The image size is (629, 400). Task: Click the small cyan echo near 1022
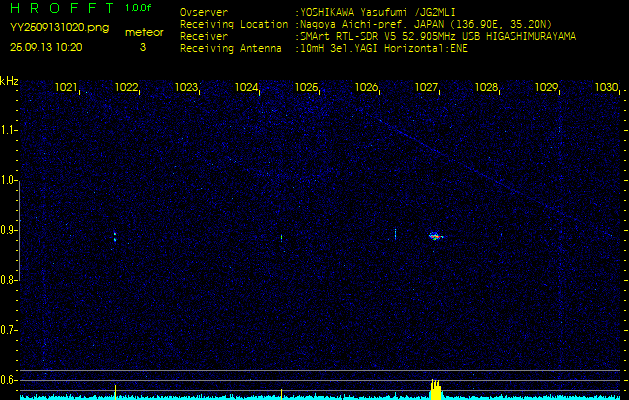coord(115,237)
